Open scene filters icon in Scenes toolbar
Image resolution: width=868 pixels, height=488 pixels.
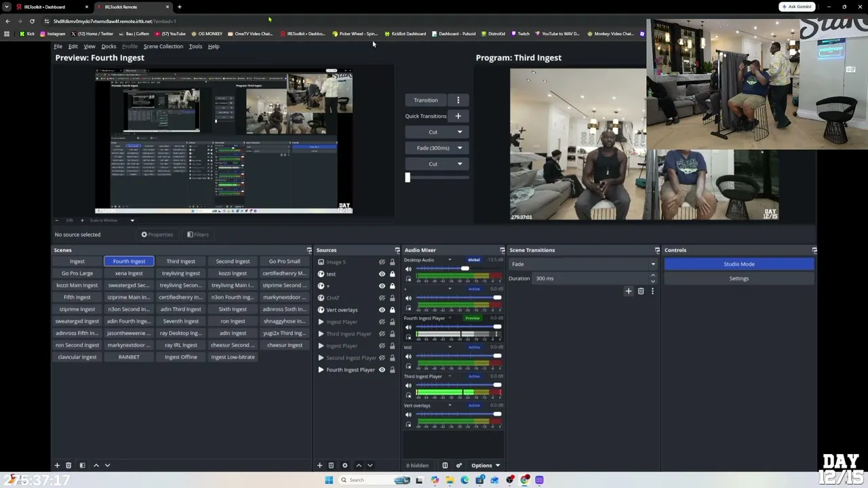82,466
